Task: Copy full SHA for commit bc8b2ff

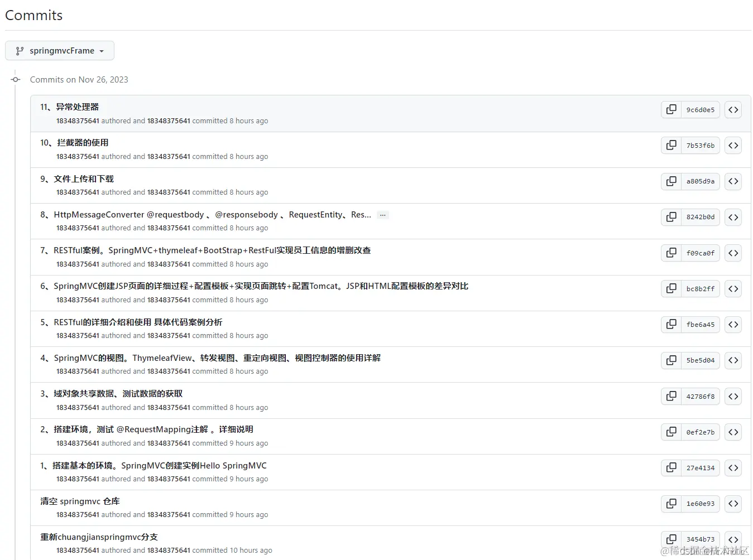Action: click(672, 289)
